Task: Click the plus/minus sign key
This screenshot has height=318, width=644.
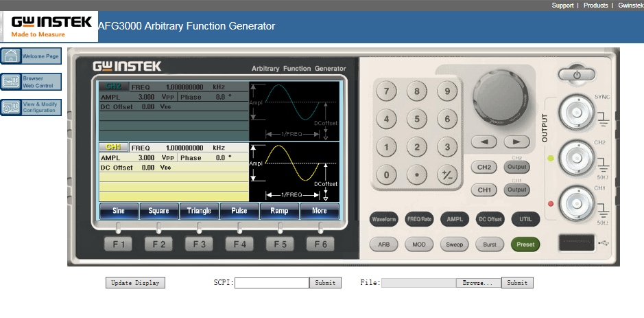Action: click(447, 175)
